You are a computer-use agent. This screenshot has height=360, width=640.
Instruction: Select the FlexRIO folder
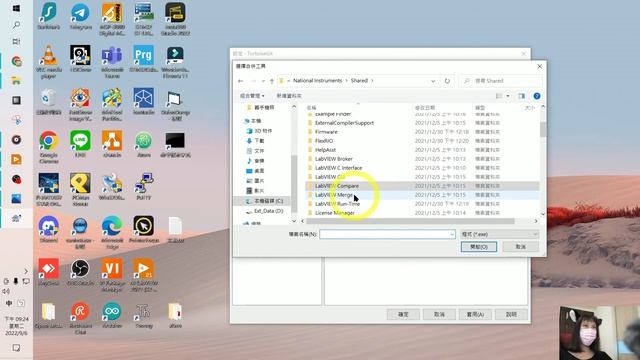click(x=324, y=141)
